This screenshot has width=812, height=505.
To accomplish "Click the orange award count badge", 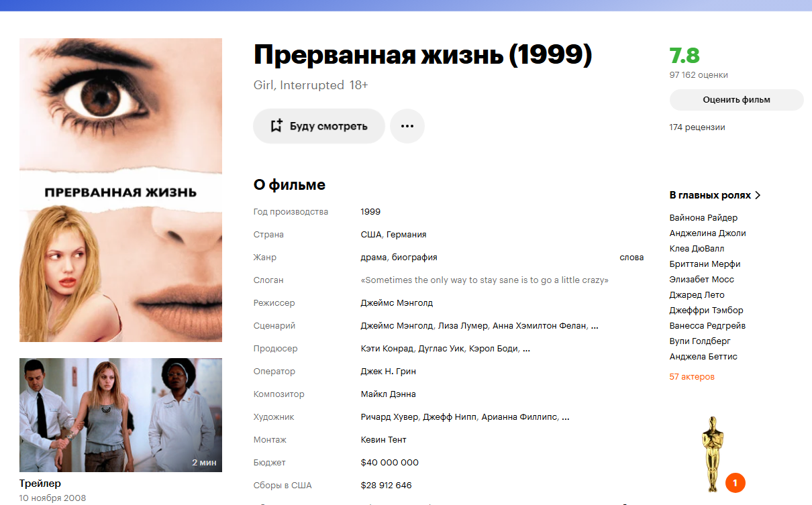I will pyautogui.click(x=735, y=482).
